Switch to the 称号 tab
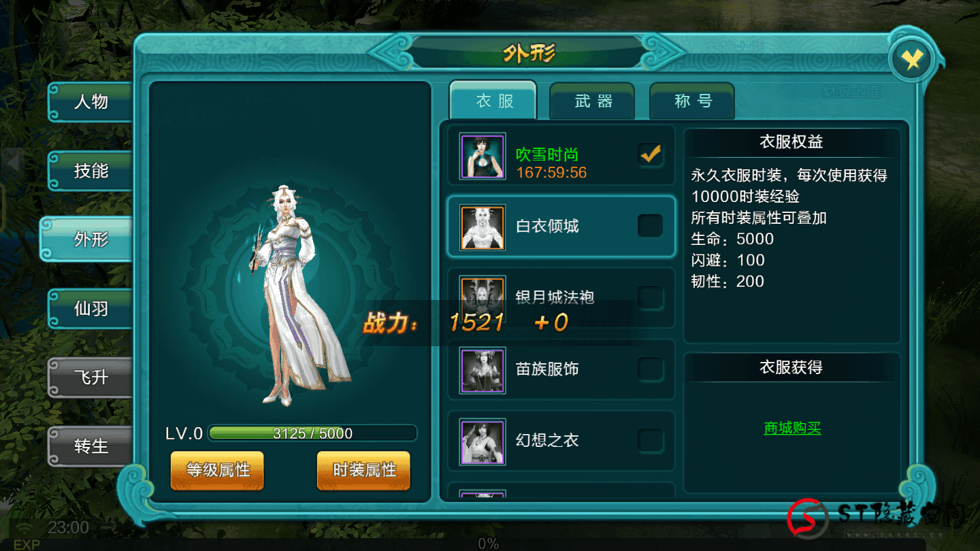Screen dimensions: 980x551 click(x=692, y=101)
